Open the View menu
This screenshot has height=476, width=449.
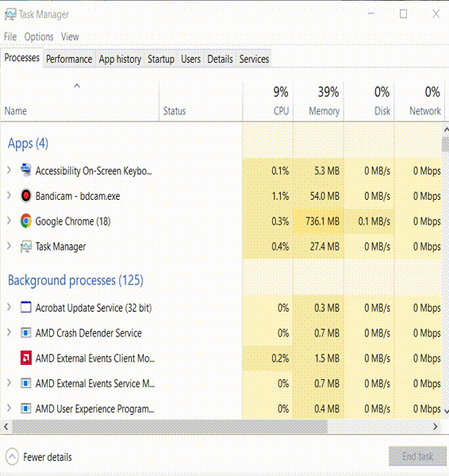[70, 36]
